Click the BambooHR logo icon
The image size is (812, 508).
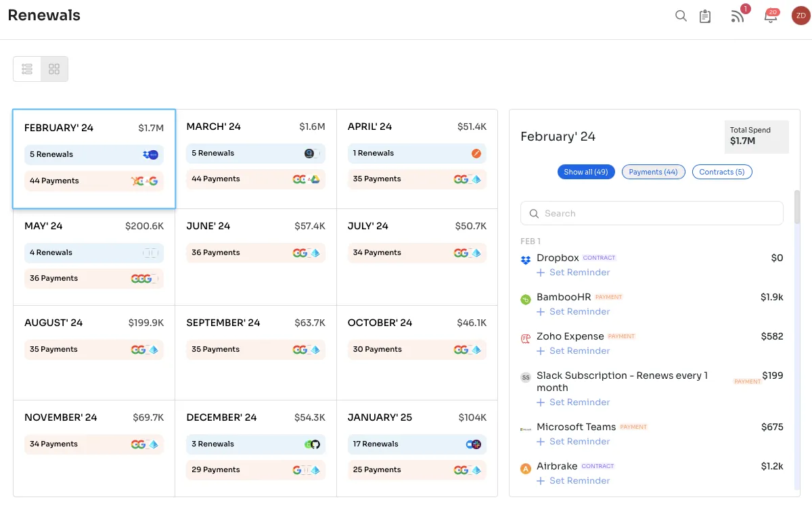point(526,299)
